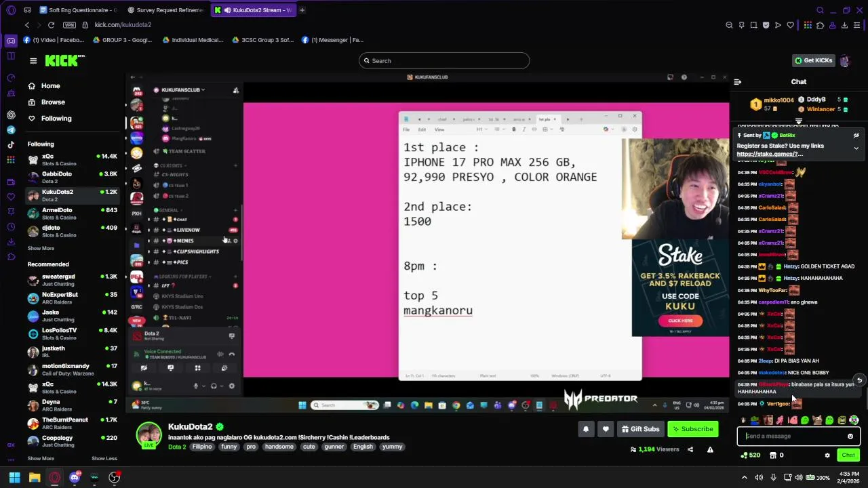Click the kick.com/kukudota2 address bar
The image size is (868, 488).
[x=123, y=25]
